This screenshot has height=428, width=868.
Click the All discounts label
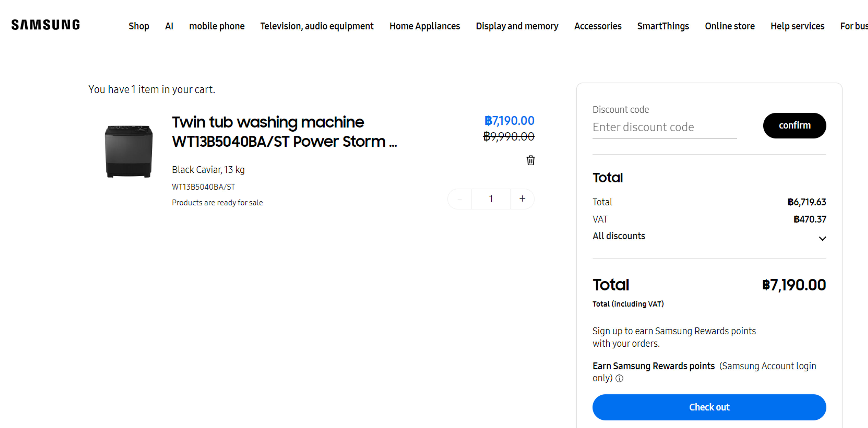point(619,236)
